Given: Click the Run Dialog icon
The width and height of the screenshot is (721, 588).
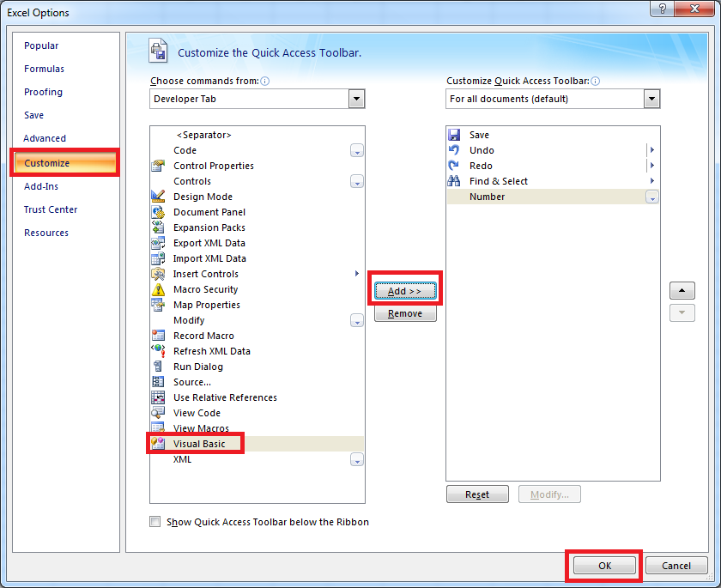Looking at the screenshot, I should (158, 367).
